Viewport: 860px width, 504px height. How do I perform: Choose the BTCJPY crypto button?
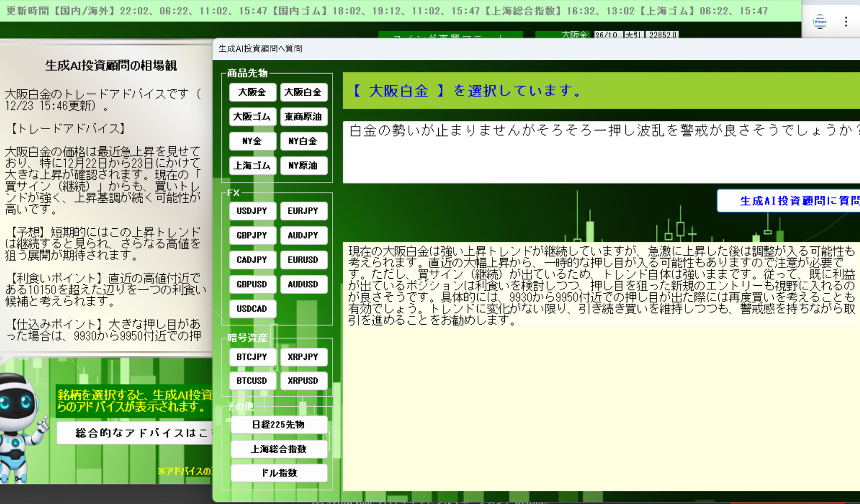[x=252, y=357]
